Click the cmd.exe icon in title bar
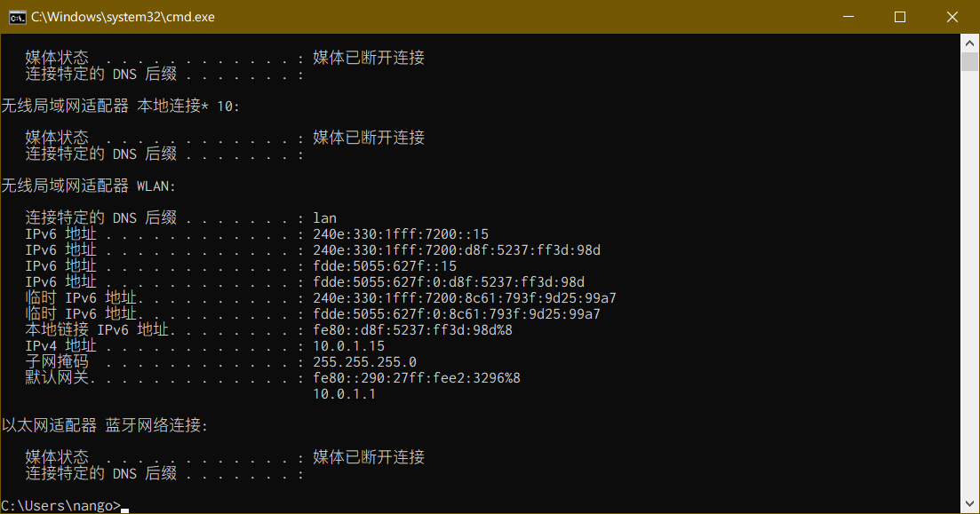980x514 pixels. click(x=17, y=18)
